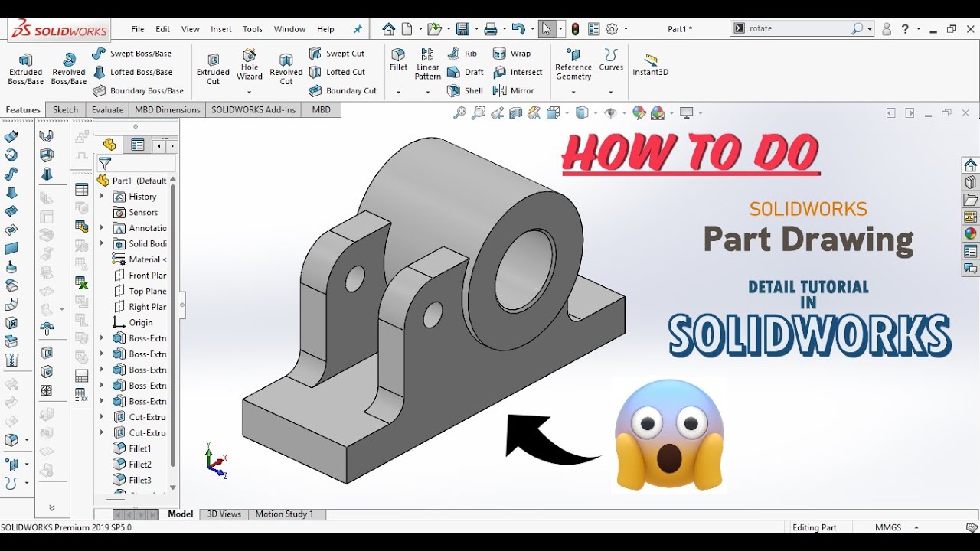Image resolution: width=980 pixels, height=551 pixels.
Task: Select the Mirror feature
Action: click(514, 90)
